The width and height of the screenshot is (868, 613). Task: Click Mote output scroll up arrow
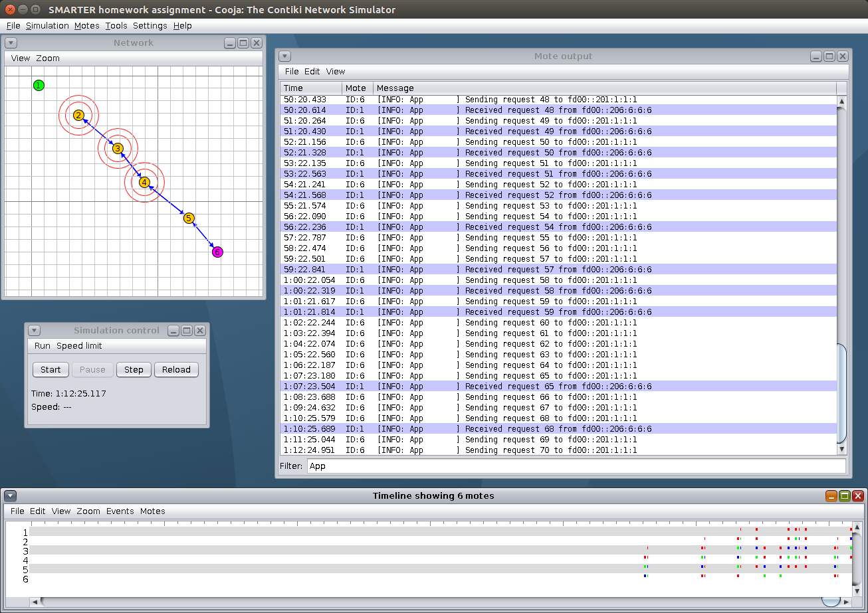[x=842, y=102]
